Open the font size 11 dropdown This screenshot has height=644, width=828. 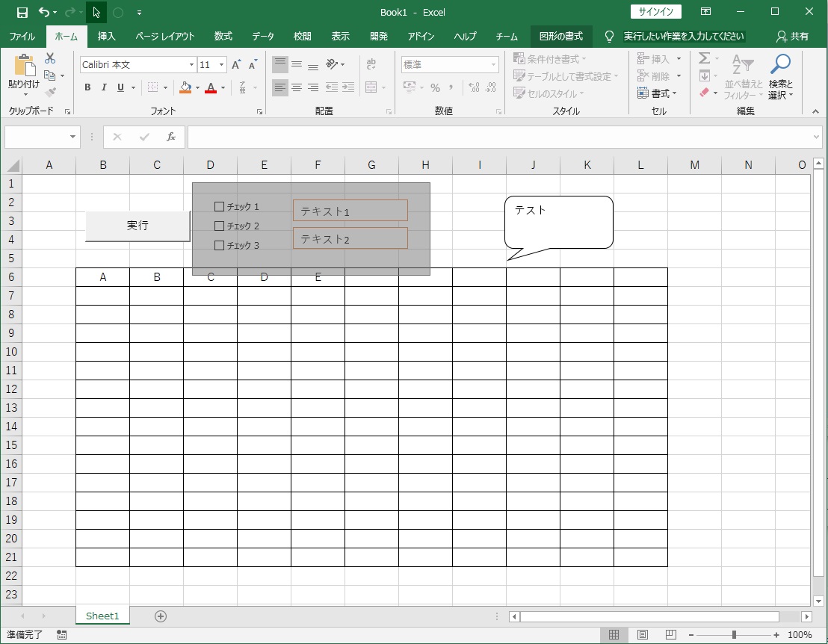point(221,64)
